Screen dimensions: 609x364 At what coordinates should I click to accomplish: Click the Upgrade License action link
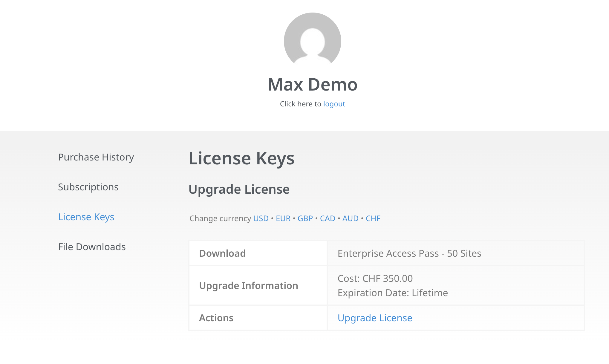click(x=375, y=318)
